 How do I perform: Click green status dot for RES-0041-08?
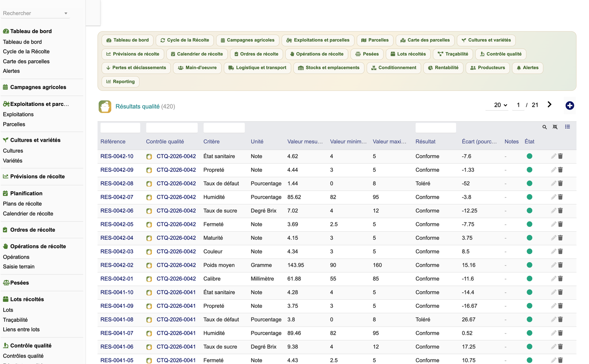coord(529,319)
